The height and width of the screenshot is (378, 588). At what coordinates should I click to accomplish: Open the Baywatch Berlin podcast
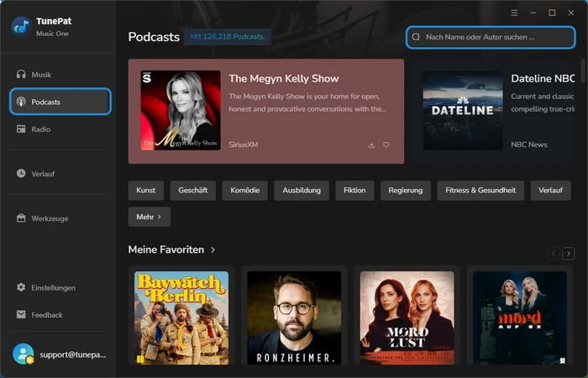(x=181, y=318)
